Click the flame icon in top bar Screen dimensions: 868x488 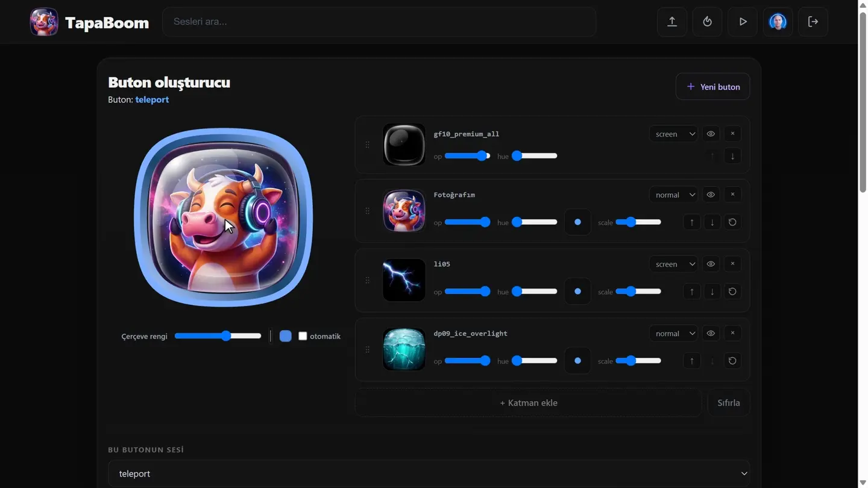click(x=707, y=22)
